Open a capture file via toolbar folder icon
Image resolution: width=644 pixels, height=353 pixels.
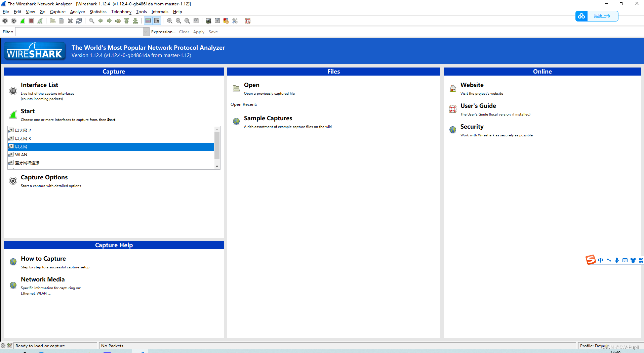click(x=53, y=21)
